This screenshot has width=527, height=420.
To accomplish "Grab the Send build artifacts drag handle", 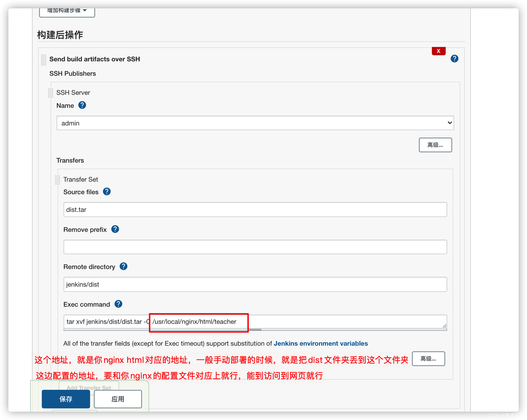I will 43,60.
